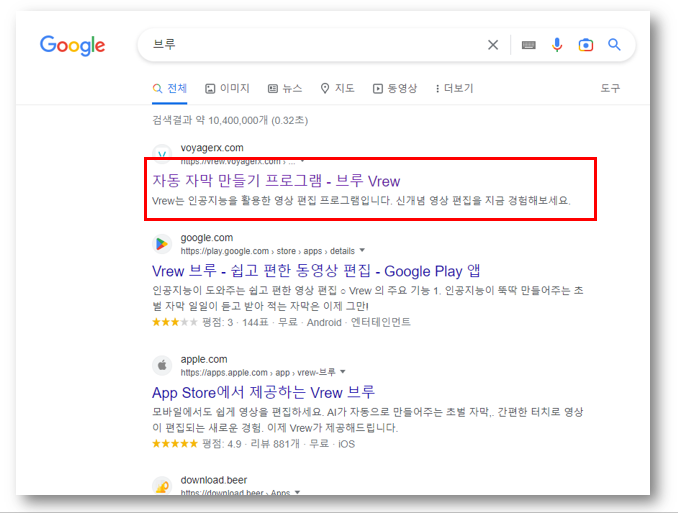Select the 전체 results tab
Viewport: 678px width, 513px height.
pos(170,88)
